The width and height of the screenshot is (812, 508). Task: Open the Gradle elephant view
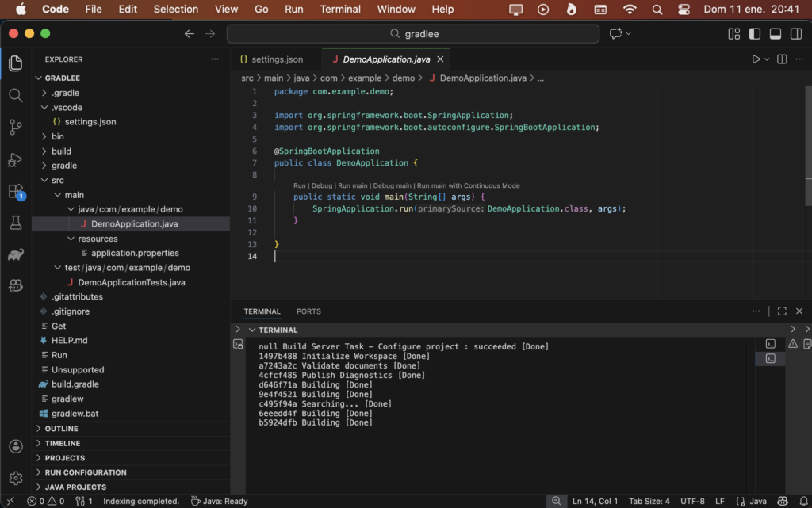tap(15, 254)
